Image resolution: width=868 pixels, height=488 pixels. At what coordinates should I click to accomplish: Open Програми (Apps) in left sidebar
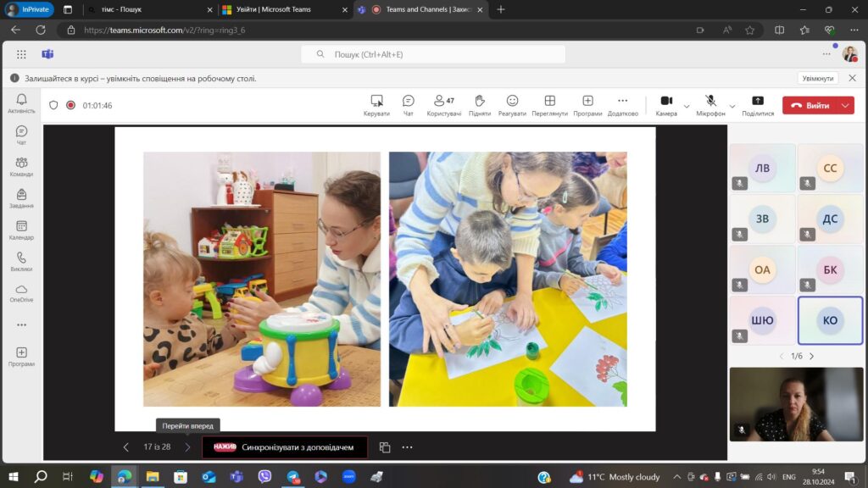tap(21, 357)
